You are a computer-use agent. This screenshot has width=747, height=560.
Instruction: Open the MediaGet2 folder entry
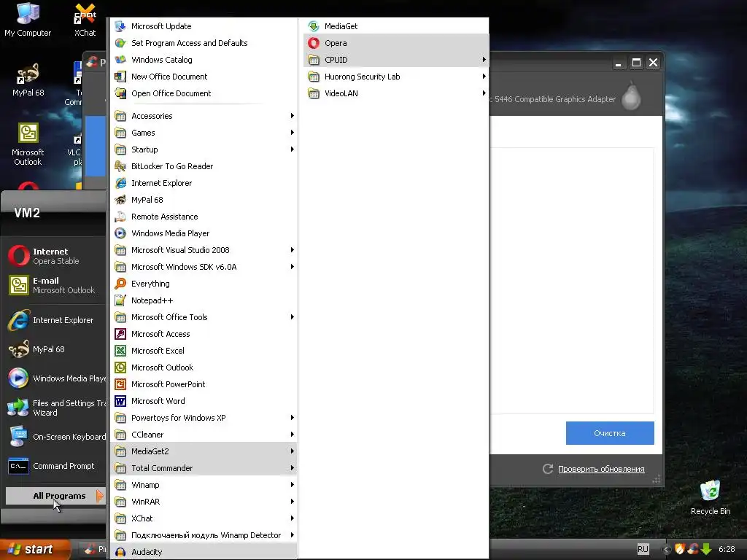coord(204,451)
